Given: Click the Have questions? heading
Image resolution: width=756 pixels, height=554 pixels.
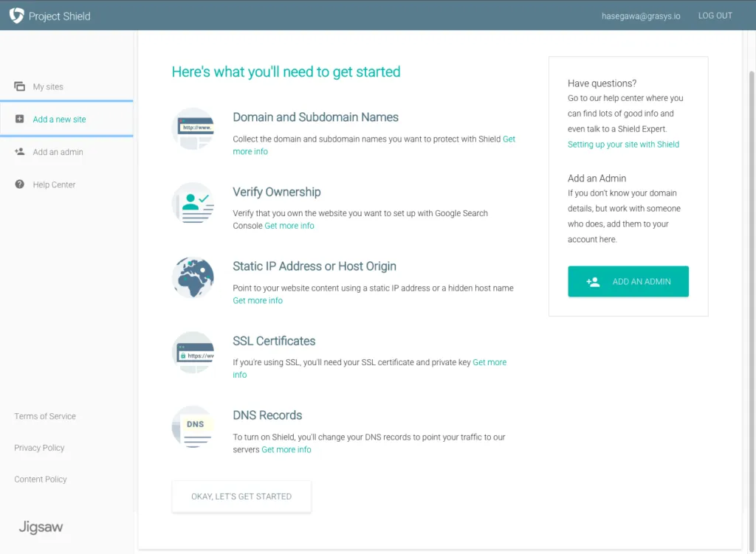Looking at the screenshot, I should point(602,83).
